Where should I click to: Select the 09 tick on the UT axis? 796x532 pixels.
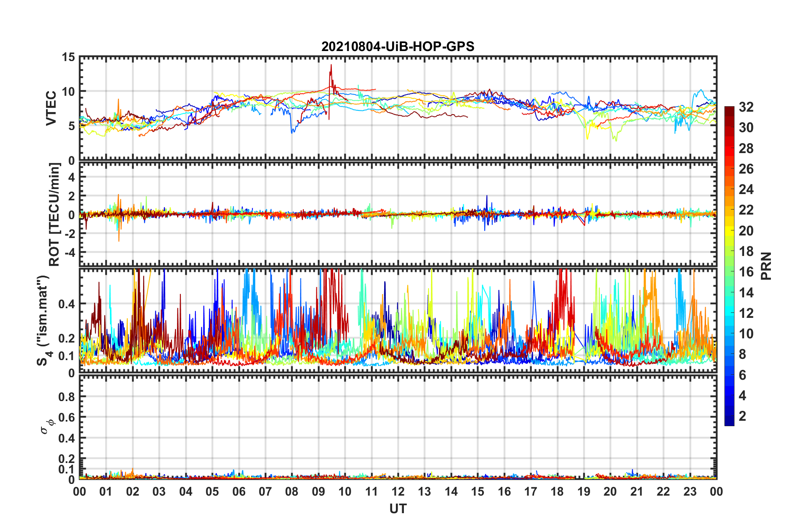[318, 491]
